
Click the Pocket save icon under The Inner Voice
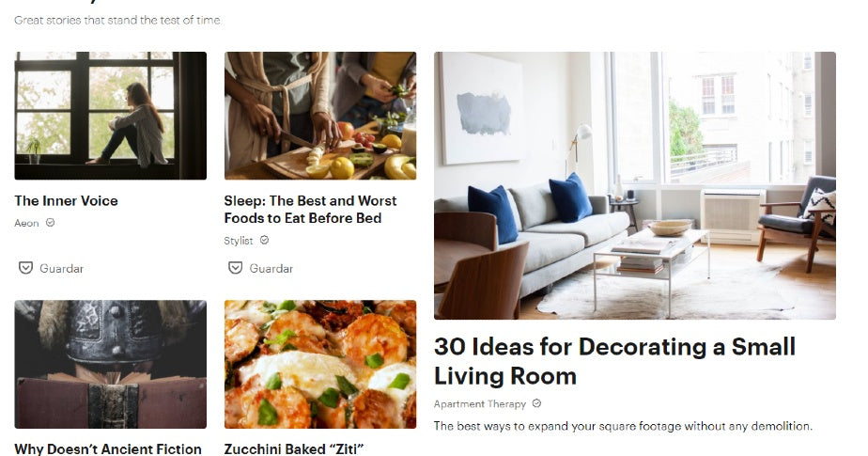click(x=25, y=268)
